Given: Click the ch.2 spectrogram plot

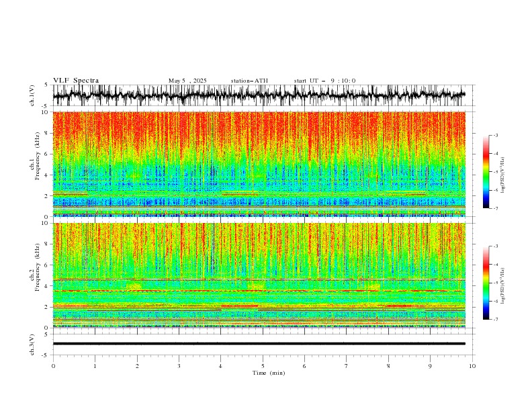Looking at the screenshot, I should point(259,275).
